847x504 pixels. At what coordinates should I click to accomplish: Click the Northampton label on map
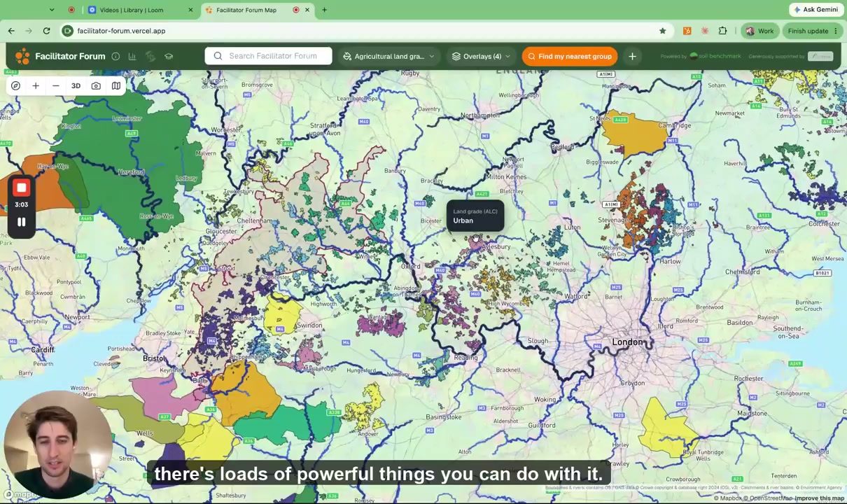[480, 115]
